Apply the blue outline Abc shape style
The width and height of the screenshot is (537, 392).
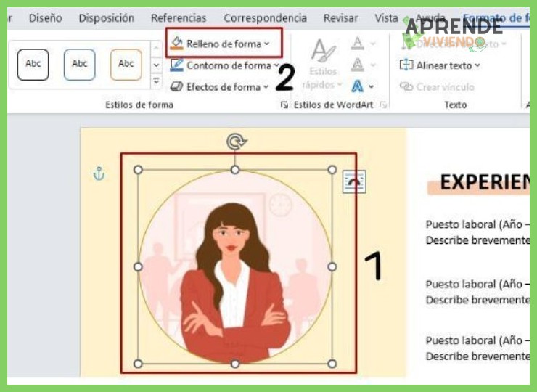(79, 65)
